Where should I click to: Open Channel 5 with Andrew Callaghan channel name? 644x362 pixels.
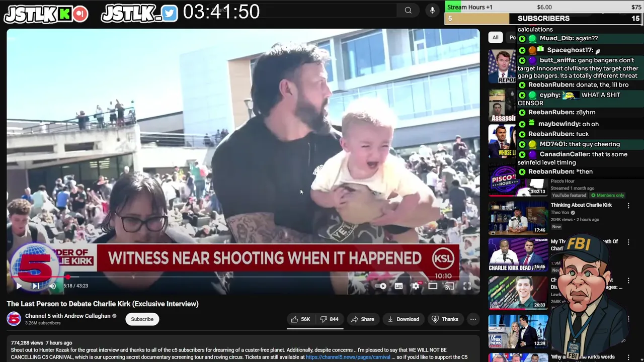(67, 316)
